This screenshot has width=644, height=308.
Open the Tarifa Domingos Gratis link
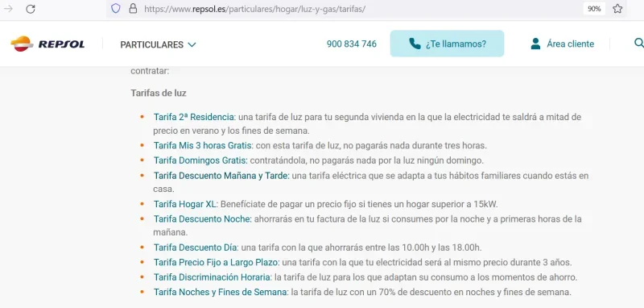200,160
